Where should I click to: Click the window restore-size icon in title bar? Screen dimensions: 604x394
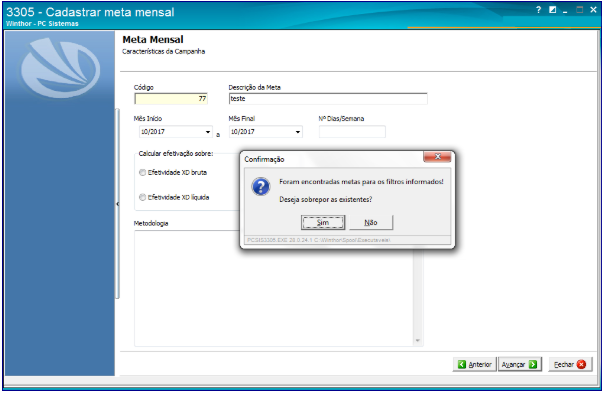pyautogui.click(x=552, y=10)
